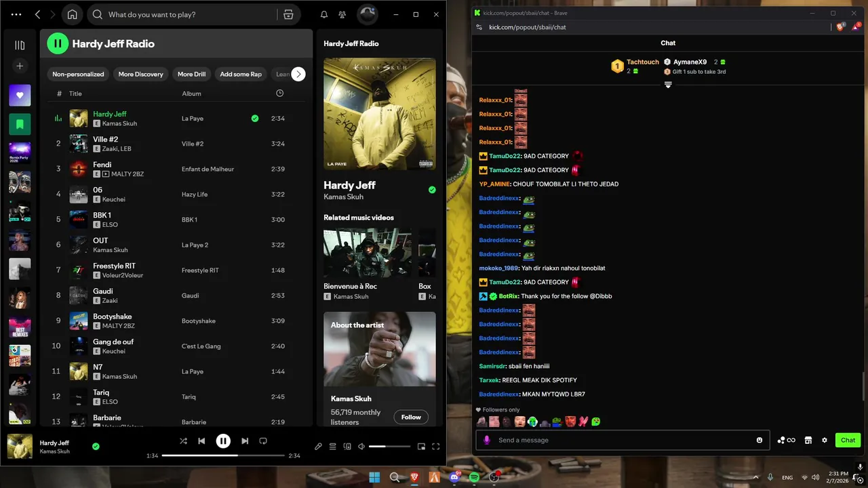Toggle saved checkmark in the Now Playing panel
Screen dimensions: 868x488
(x=432, y=190)
